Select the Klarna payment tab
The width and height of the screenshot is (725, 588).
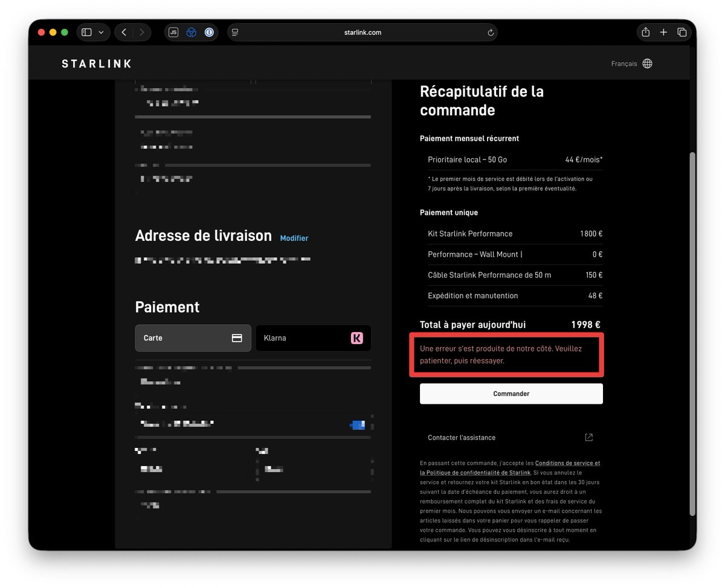click(313, 338)
